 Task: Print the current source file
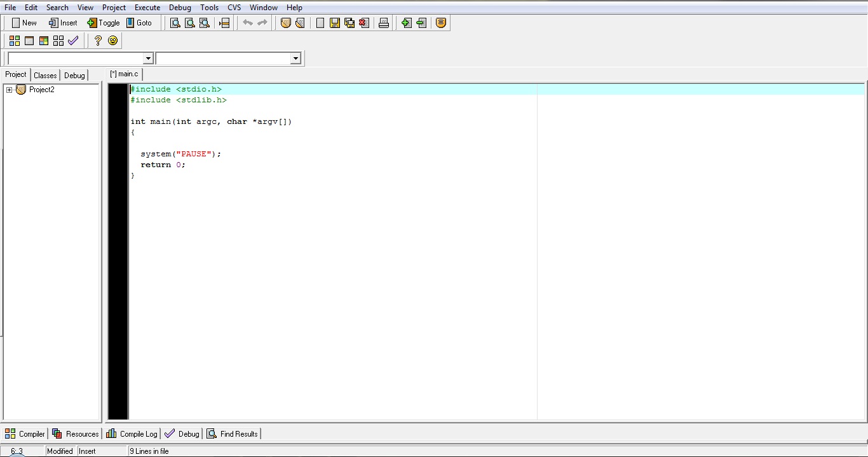pos(383,22)
